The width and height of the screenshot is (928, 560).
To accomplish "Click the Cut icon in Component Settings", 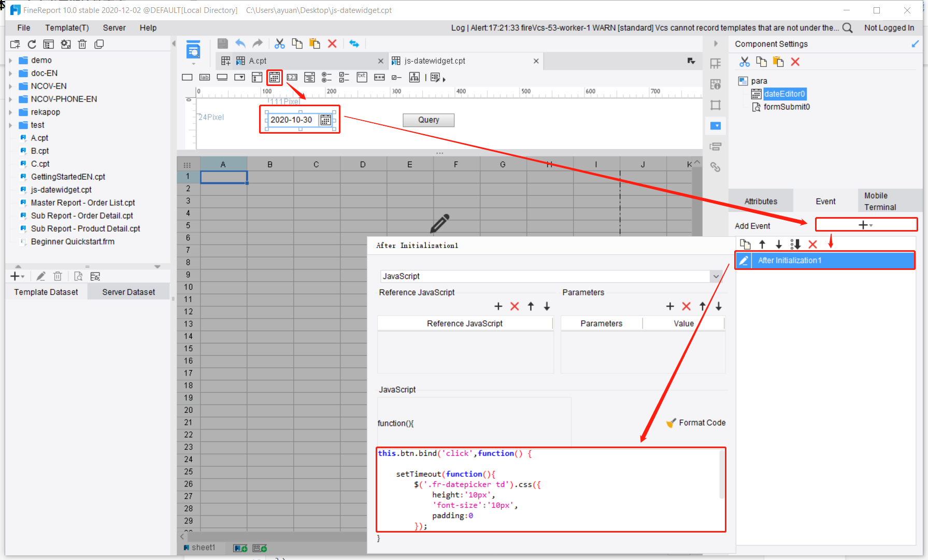I will pyautogui.click(x=745, y=62).
